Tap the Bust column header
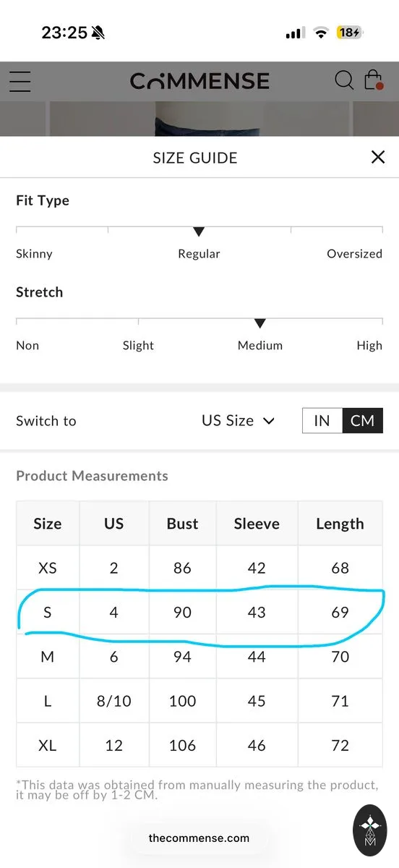Viewport: 399px width, 868px height. [182, 524]
